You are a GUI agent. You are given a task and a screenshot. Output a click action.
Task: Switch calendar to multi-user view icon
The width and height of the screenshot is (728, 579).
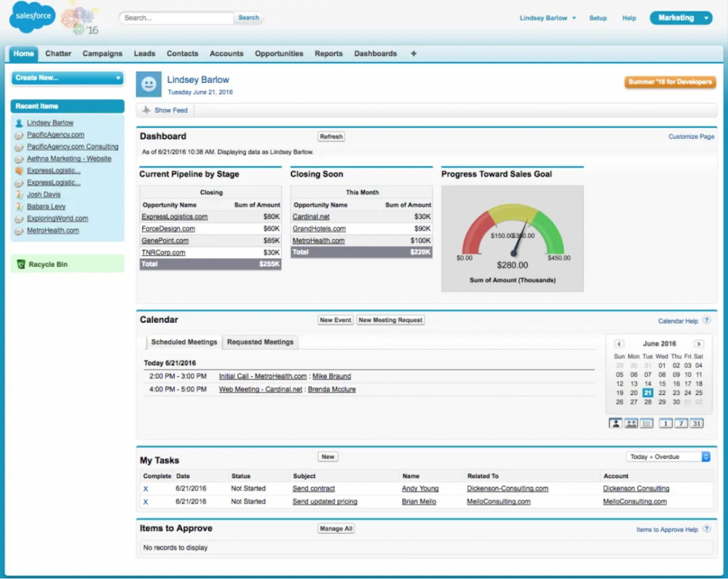(x=631, y=423)
